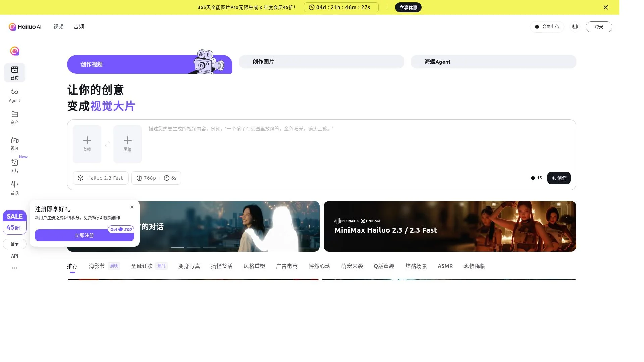Dismiss the signup popup with the × button
This screenshot has width=644, height=362.
pyautogui.click(x=132, y=207)
